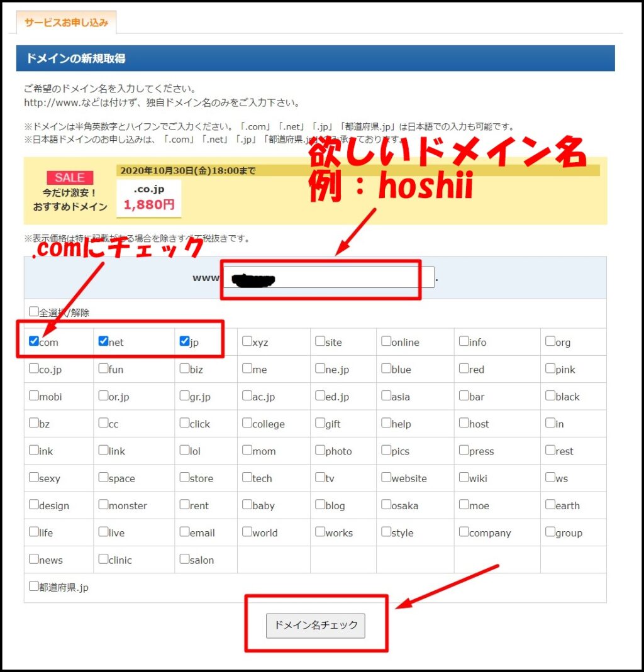644x672 pixels.
Task: Check the pics domain checkbox
Action: 386,449
